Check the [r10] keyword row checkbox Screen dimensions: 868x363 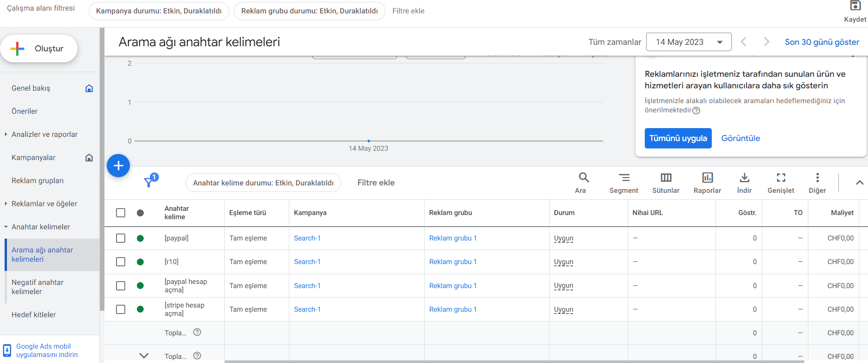pos(121,262)
